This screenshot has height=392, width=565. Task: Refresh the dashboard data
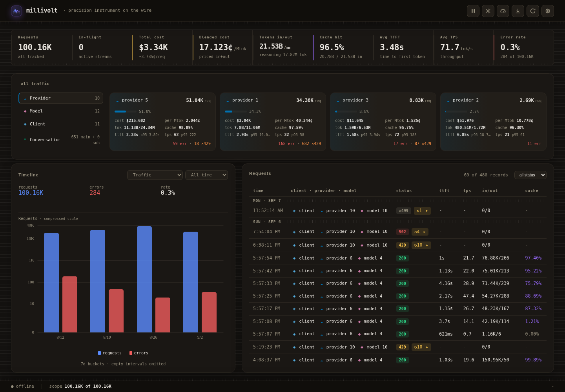[x=533, y=11]
